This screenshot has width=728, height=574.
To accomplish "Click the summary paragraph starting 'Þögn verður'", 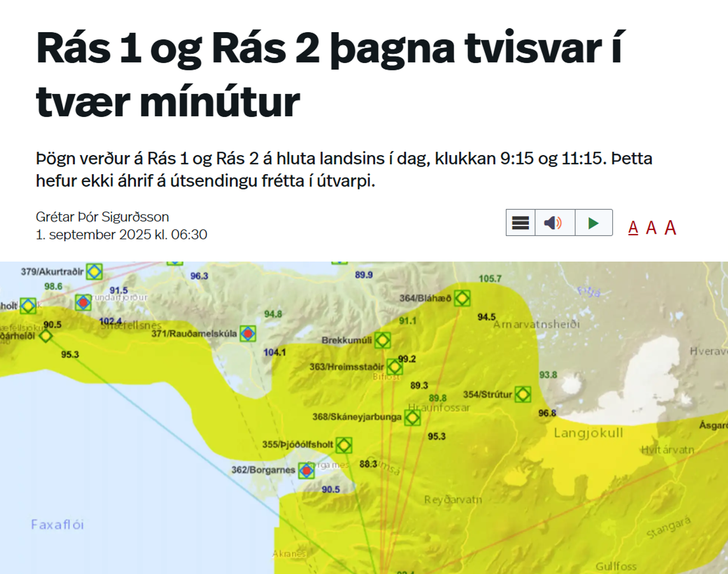I will click(344, 169).
